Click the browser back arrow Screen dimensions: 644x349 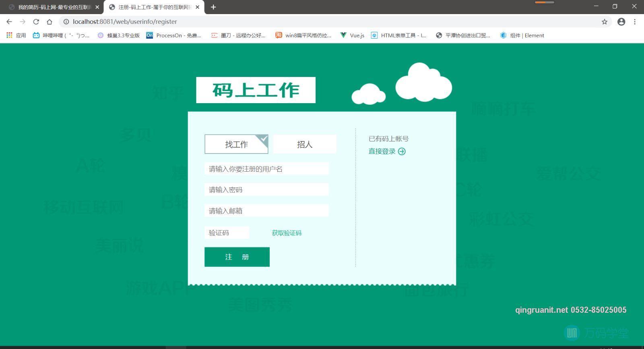click(9, 22)
